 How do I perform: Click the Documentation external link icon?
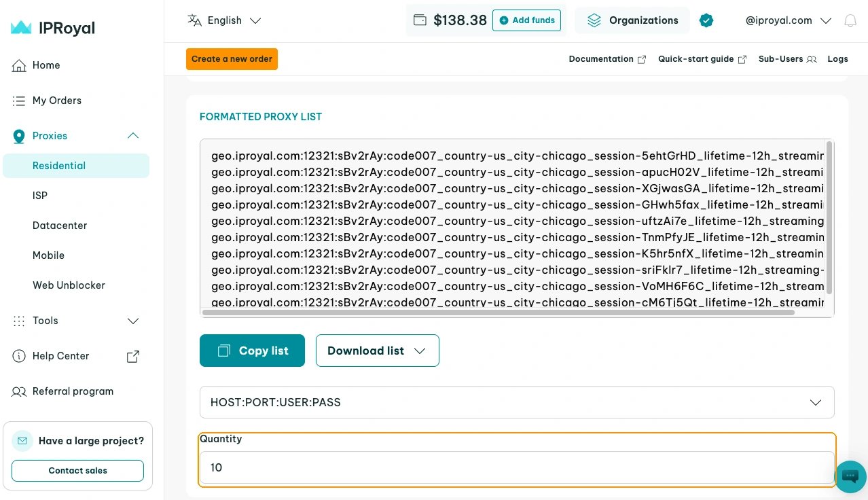pos(642,59)
